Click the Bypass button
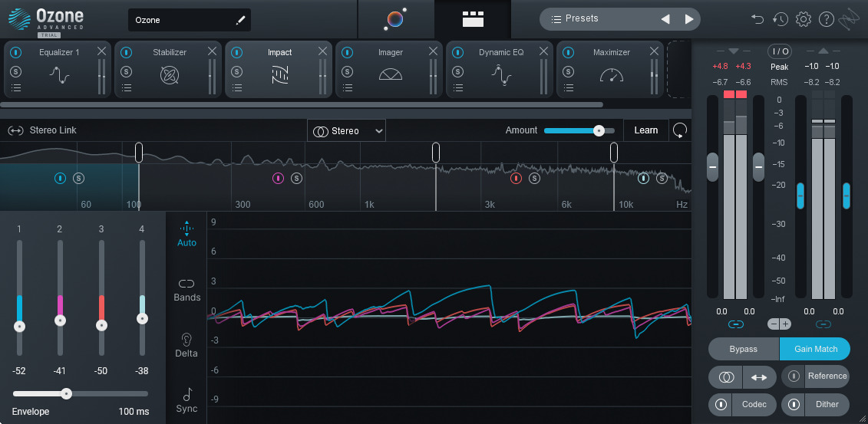 pos(744,350)
